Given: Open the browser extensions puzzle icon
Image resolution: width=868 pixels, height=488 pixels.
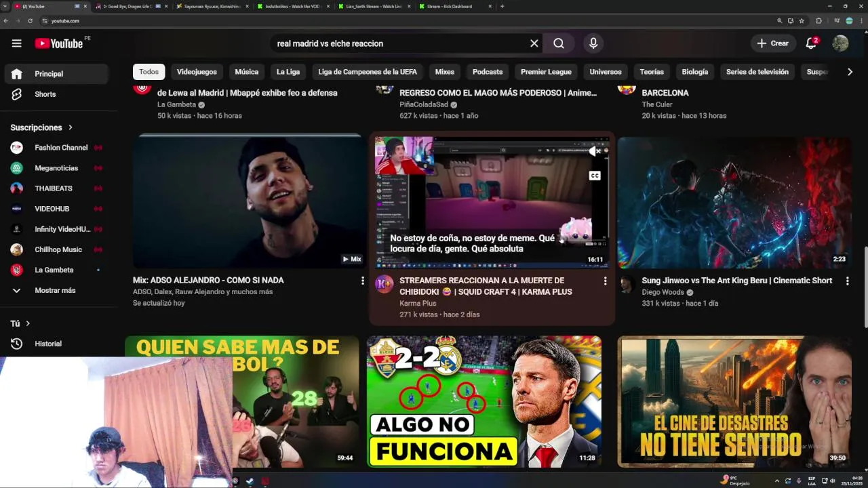Looking at the screenshot, I should 818,21.
